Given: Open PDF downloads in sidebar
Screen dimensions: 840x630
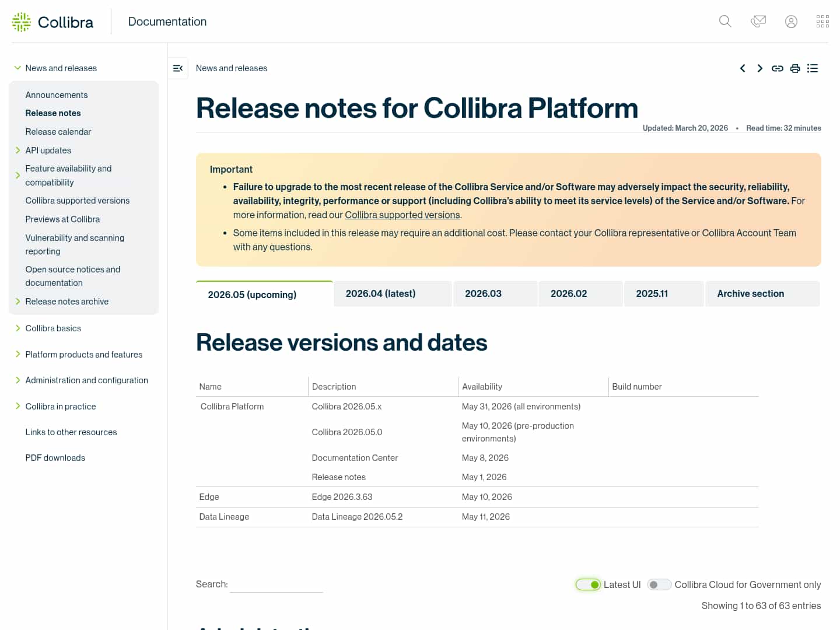Looking at the screenshot, I should click(55, 458).
